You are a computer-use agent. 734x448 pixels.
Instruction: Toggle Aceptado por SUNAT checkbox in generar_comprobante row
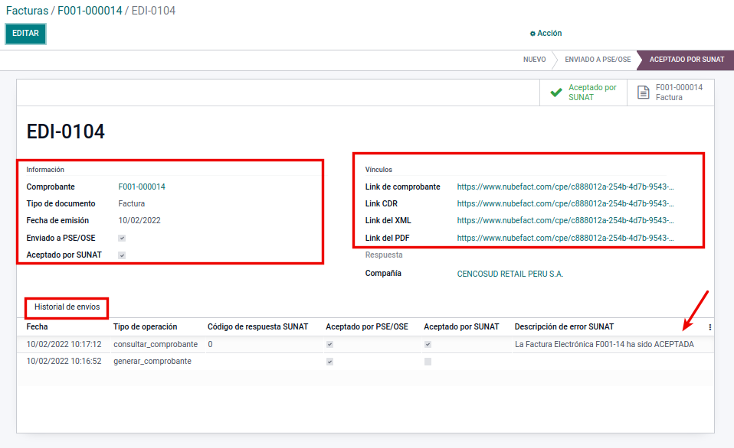coord(428,361)
